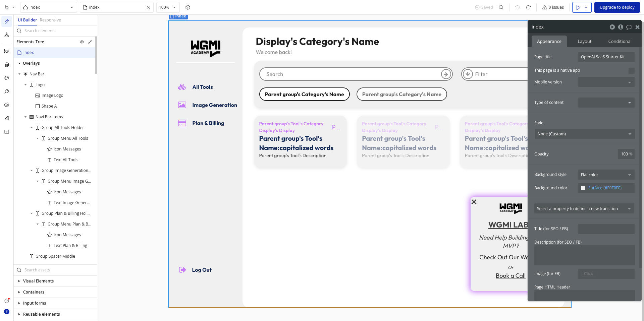Click the search arrow icon in canvas
644x321 pixels.
[446, 74]
